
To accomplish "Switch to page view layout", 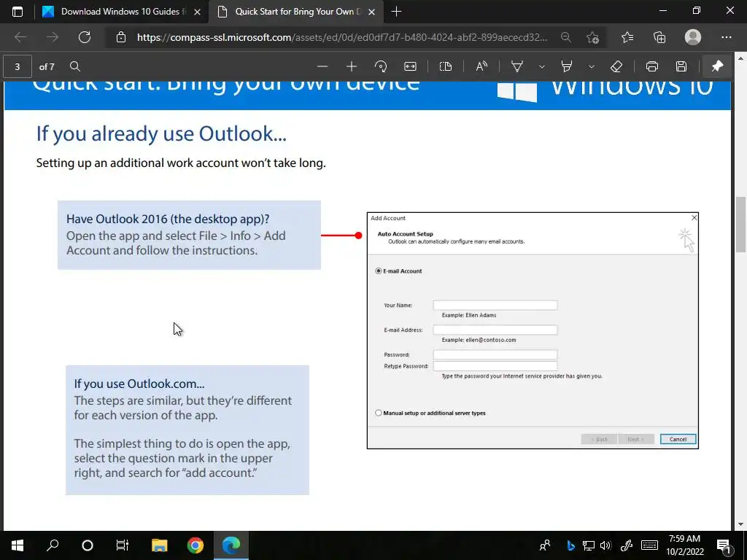I will (446, 66).
